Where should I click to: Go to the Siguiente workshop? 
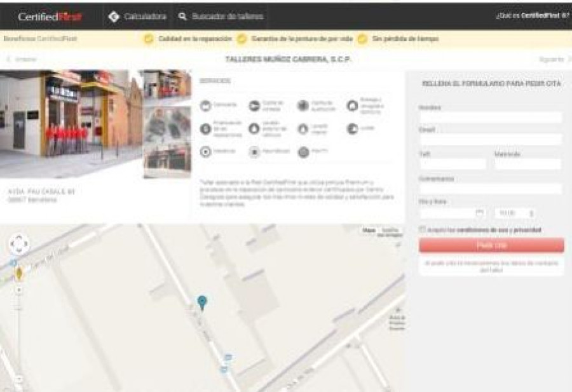click(x=555, y=59)
